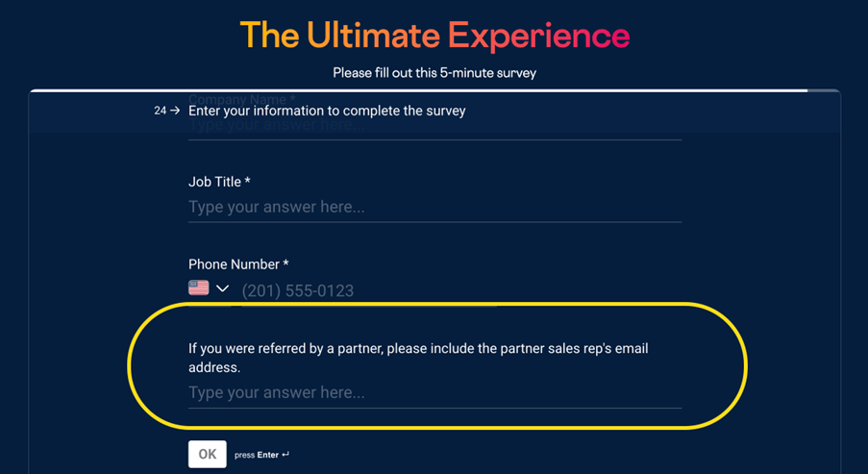Select the Phone Number label

coord(238,264)
